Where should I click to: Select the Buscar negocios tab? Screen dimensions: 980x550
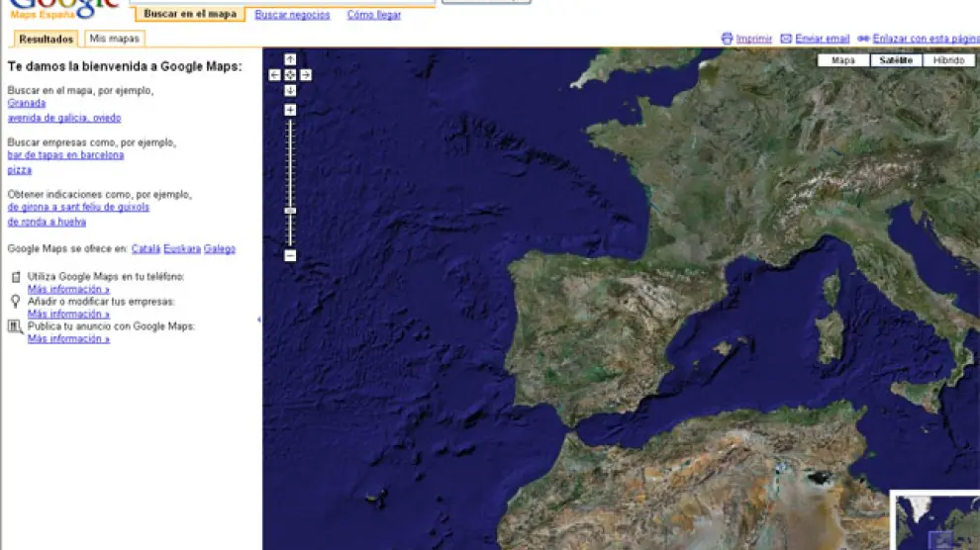tap(292, 15)
